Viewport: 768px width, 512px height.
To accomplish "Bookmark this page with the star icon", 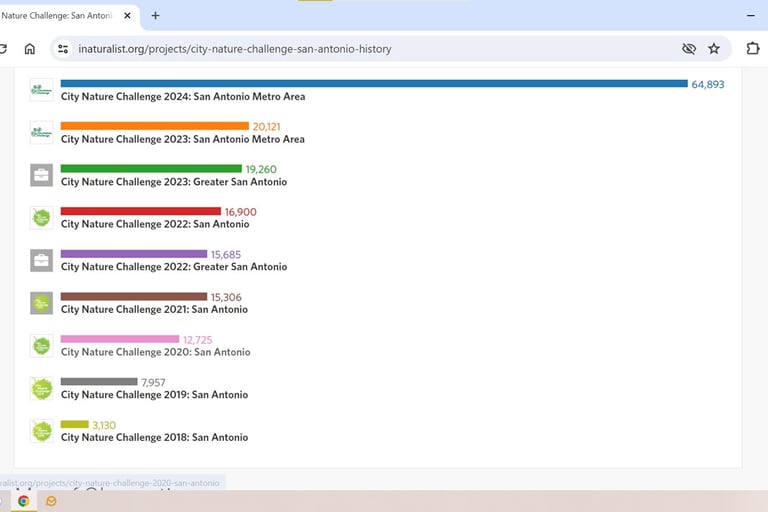I will click(714, 49).
